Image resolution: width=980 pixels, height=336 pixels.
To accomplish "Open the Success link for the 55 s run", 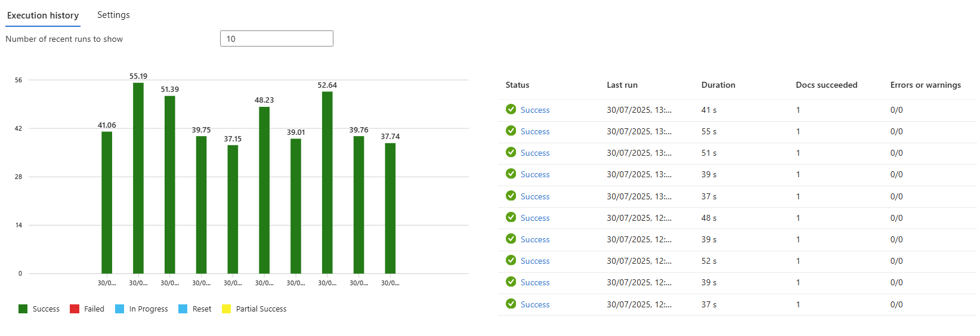I will click(535, 131).
